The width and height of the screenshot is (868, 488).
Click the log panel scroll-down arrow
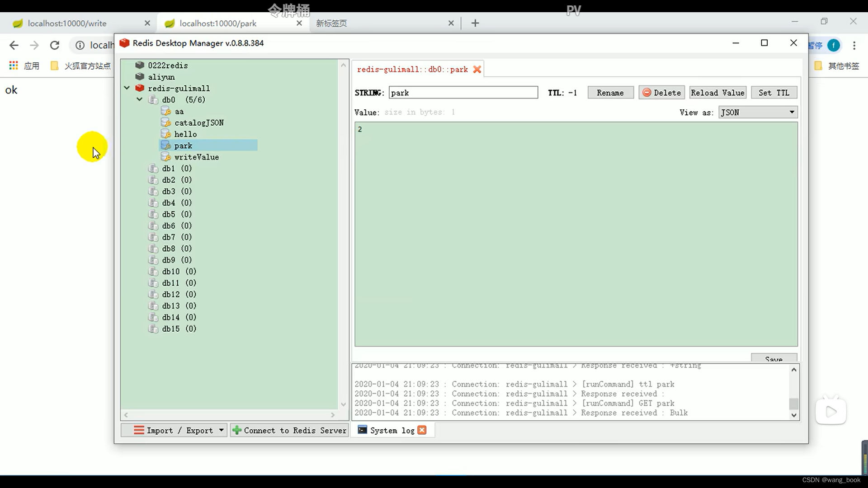click(x=794, y=415)
